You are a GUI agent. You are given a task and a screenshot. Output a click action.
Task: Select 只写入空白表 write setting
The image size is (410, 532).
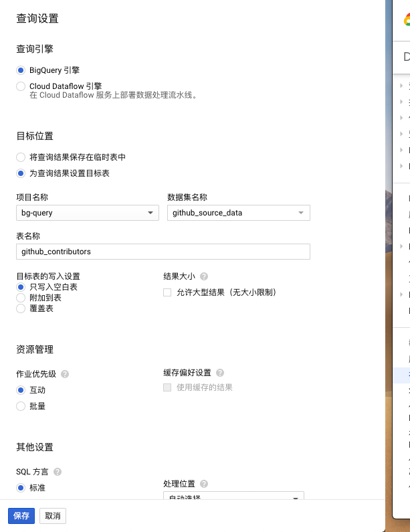point(21,287)
